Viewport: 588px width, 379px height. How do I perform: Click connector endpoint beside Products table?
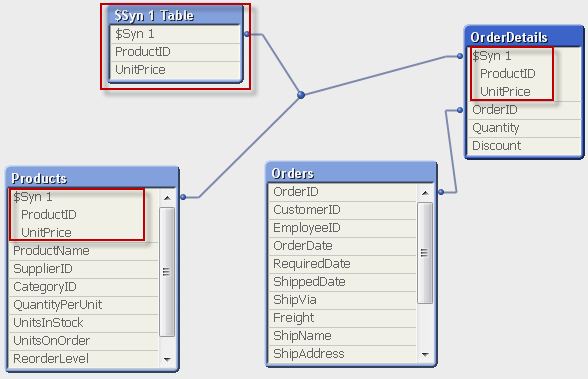[183, 197]
